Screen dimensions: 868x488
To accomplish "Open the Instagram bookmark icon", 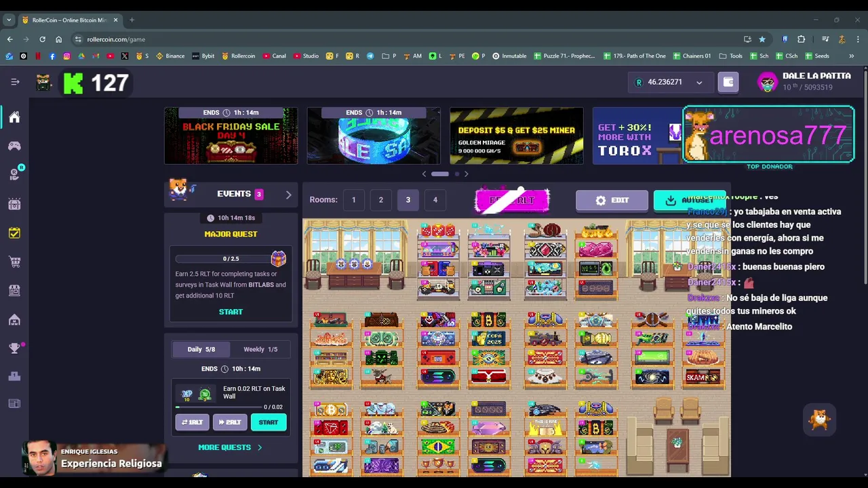I will click(66, 56).
